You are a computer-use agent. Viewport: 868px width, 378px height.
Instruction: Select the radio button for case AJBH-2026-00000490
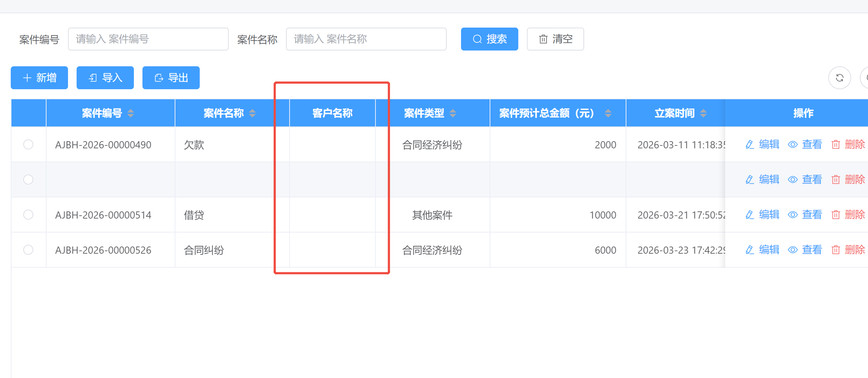tap(28, 144)
